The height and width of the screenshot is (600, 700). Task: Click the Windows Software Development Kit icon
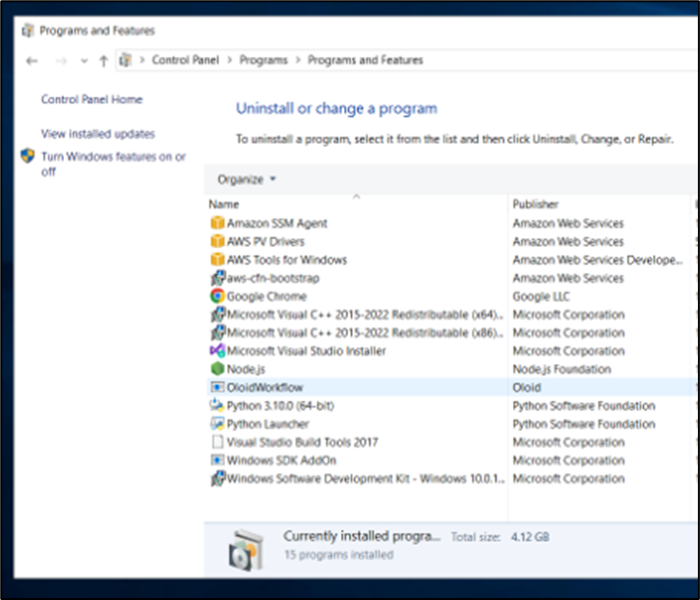click(x=217, y=478)
